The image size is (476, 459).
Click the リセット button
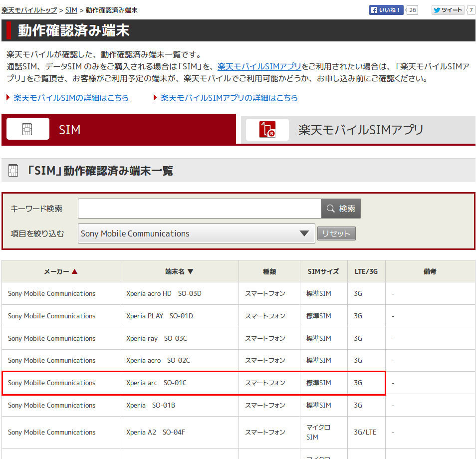point(336,233)
